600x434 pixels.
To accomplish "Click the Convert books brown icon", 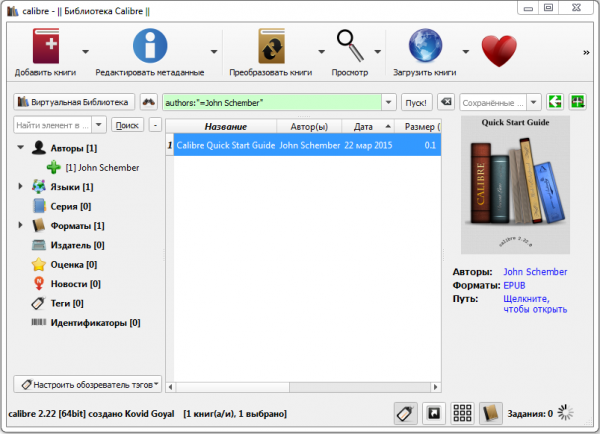I will click(271, 46).
